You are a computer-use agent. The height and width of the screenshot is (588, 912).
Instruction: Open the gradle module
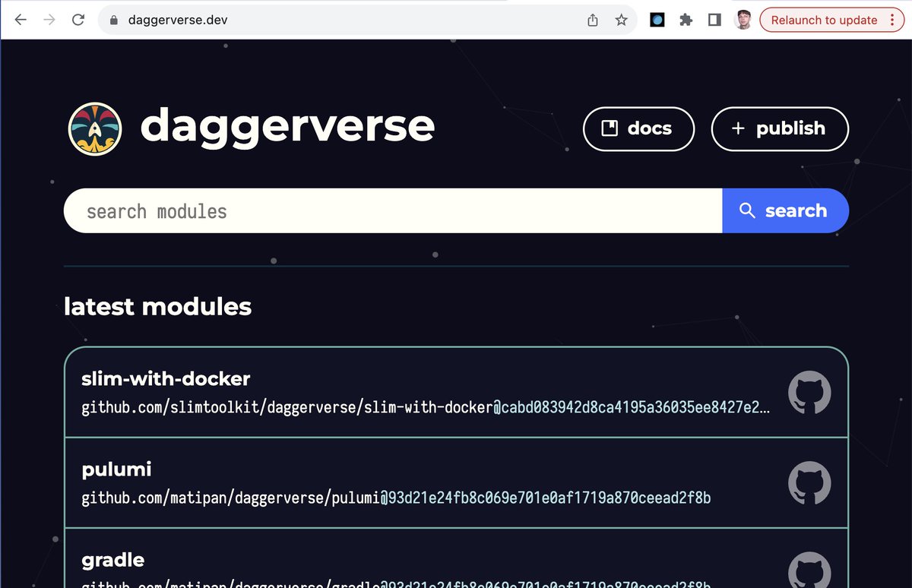tap(456, 558)
